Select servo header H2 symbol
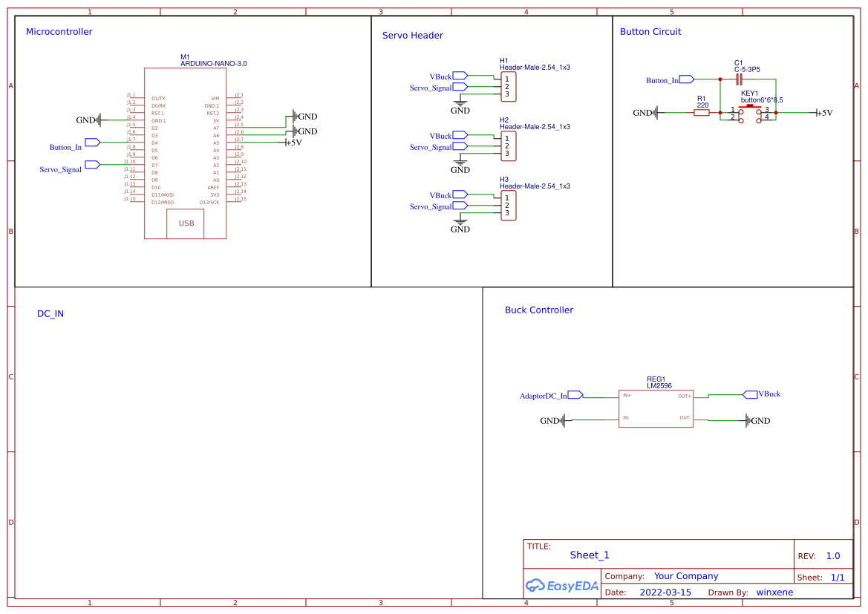This screenshot has height=614, width=868. (507, 146)
